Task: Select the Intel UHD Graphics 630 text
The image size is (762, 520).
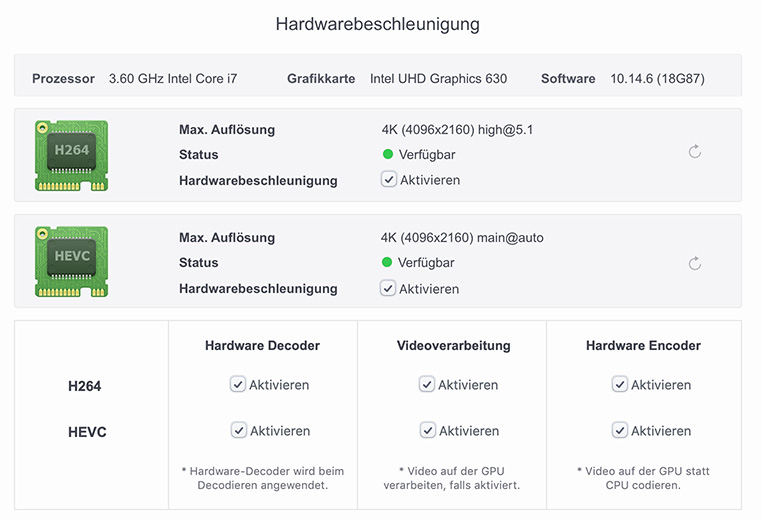Action: [438, 78]
